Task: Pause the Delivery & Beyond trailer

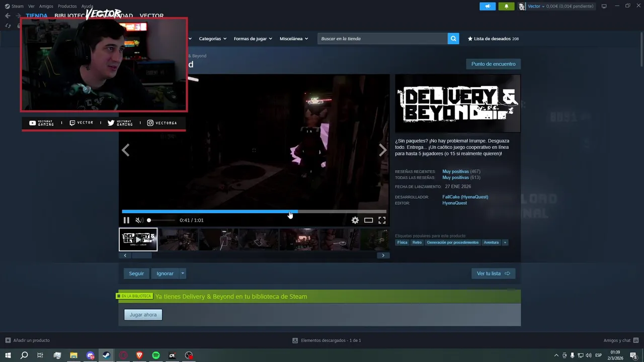Action: coord(126,220)
